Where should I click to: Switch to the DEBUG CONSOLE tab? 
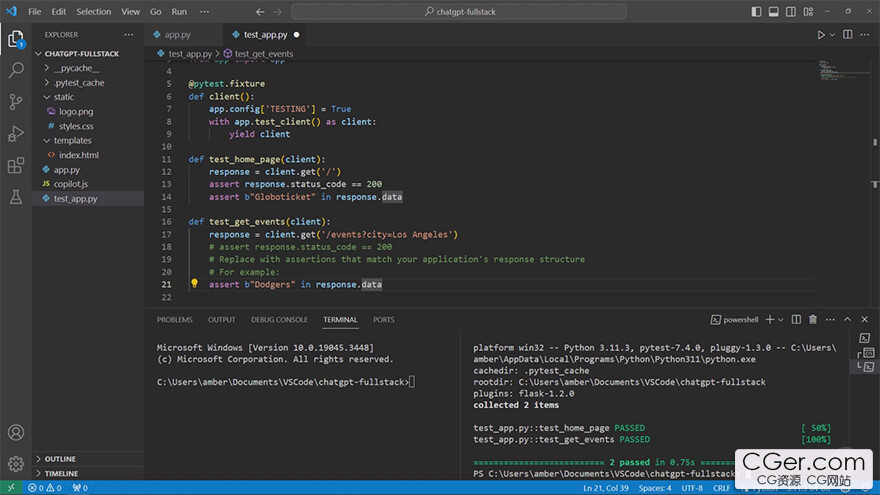click(279, 320)
